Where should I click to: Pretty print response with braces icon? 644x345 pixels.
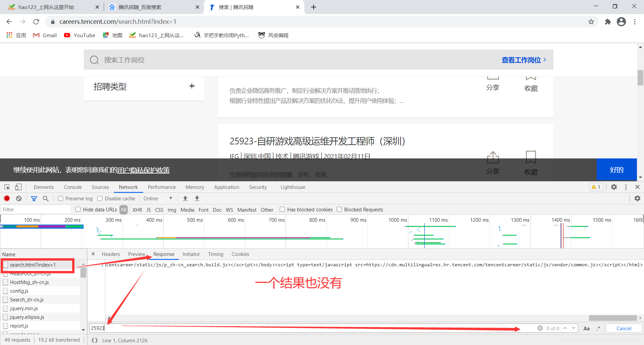(x=95, y=340)
